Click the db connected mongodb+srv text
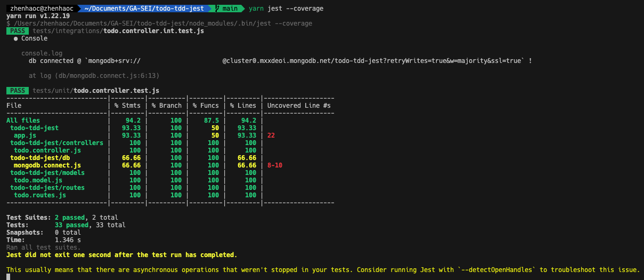This screenshot has height=280, width=644. [x=85, y=61]
